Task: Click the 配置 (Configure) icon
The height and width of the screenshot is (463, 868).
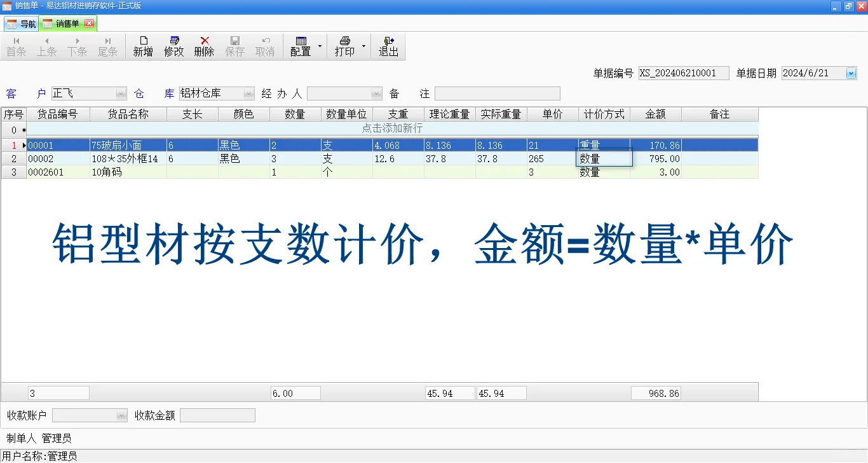Action: point(300,46)
